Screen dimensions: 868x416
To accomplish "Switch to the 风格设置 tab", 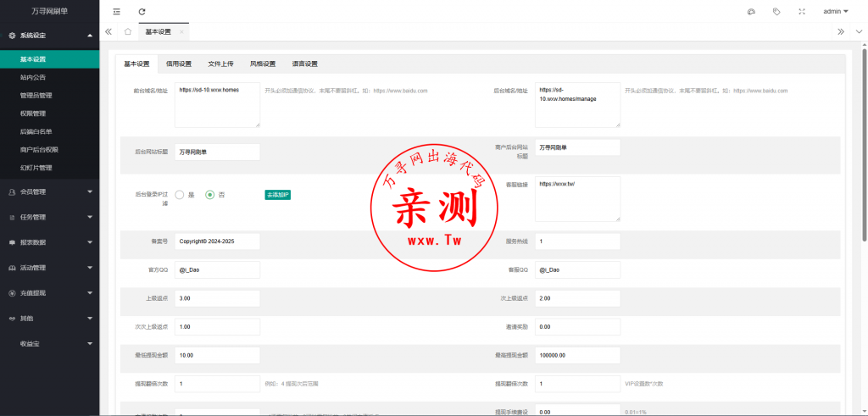I will (263, 64).
